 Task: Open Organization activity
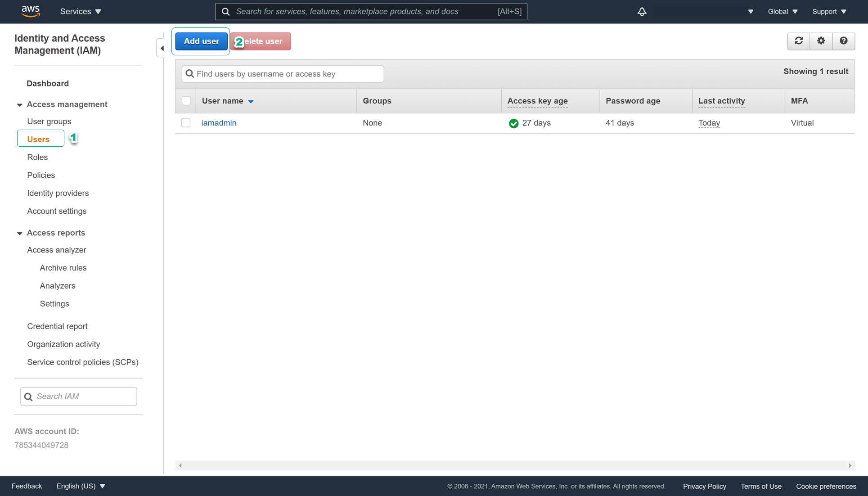coord(63,344)
